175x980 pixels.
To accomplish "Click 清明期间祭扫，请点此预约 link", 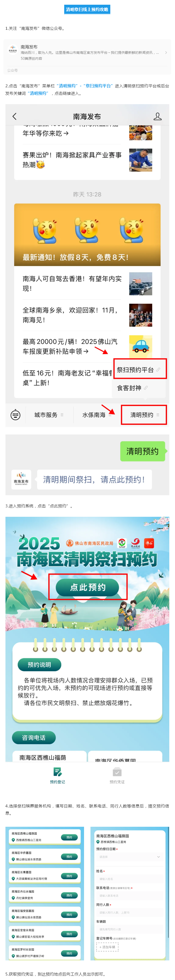I will click(94, 480).
